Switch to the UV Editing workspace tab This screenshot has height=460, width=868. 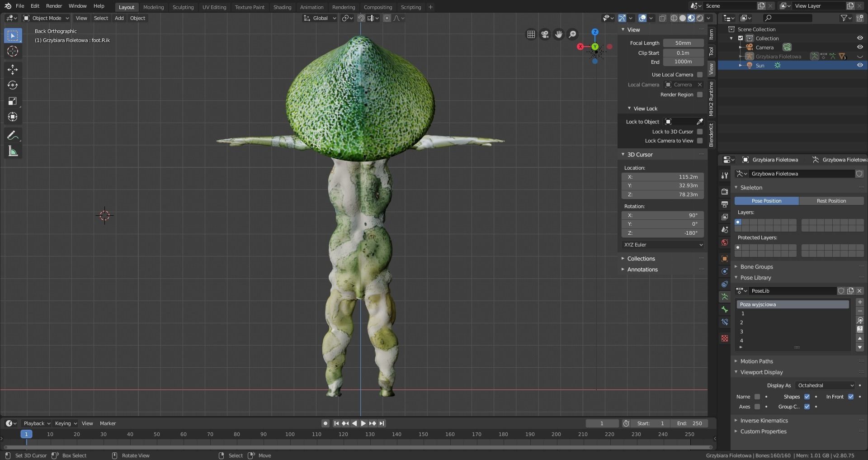point(214,7)
